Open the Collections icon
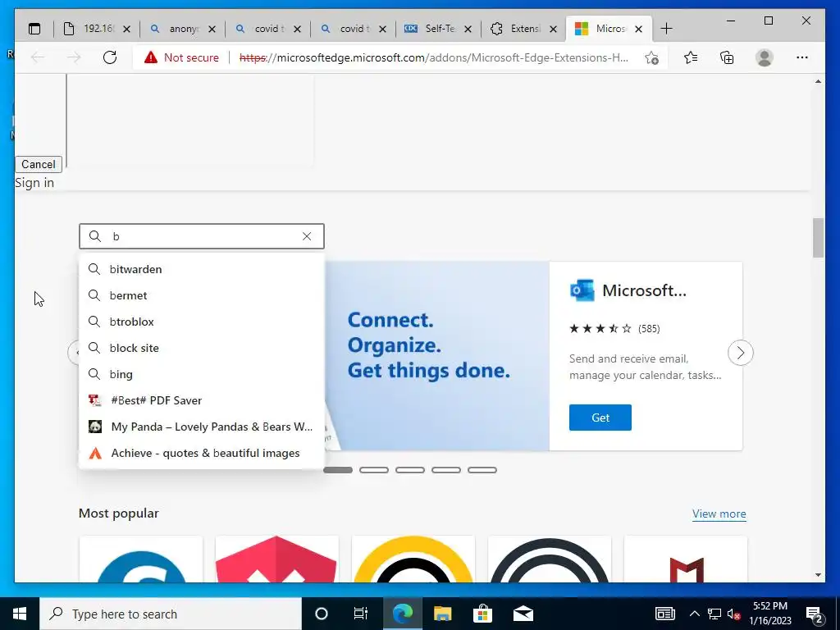The image size is (840, 630). coord(727,57)
